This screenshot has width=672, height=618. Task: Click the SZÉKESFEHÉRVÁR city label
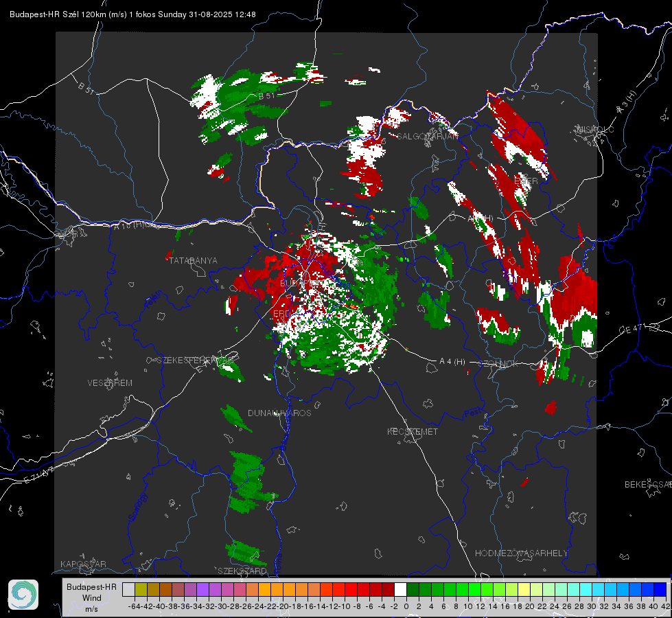195,360
